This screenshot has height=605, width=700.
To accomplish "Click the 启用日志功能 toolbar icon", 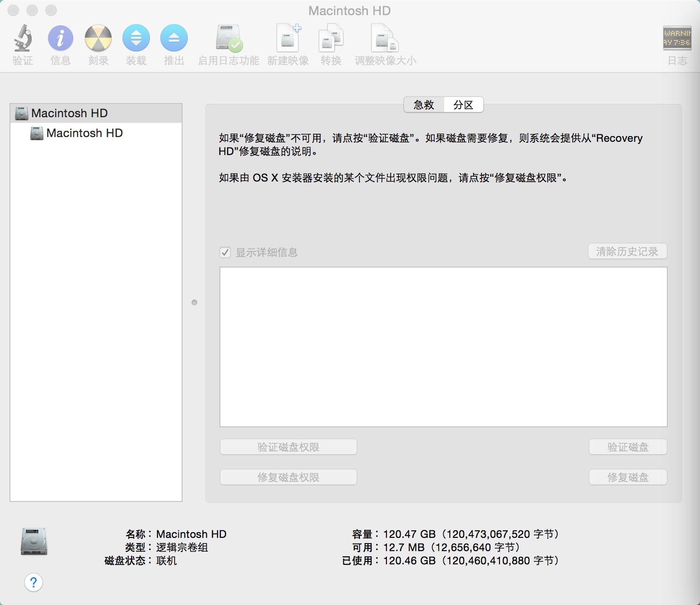I will click(x=229, y=38).
